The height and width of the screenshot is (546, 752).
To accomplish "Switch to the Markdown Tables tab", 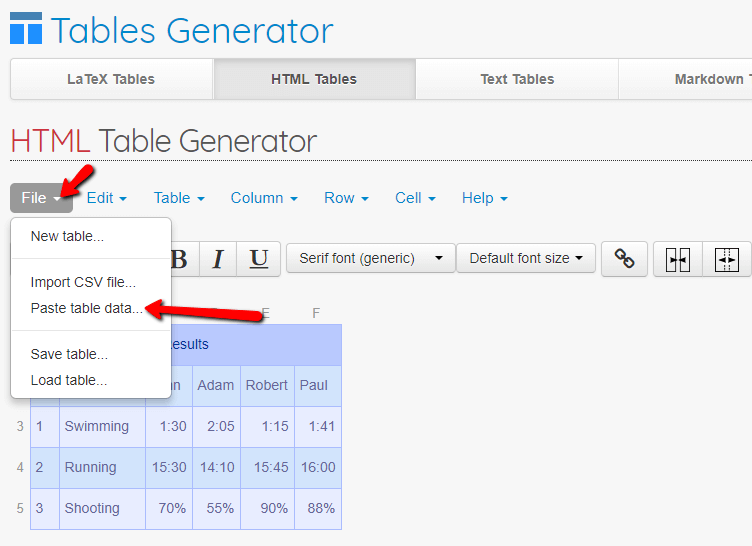I will point(686,79).
